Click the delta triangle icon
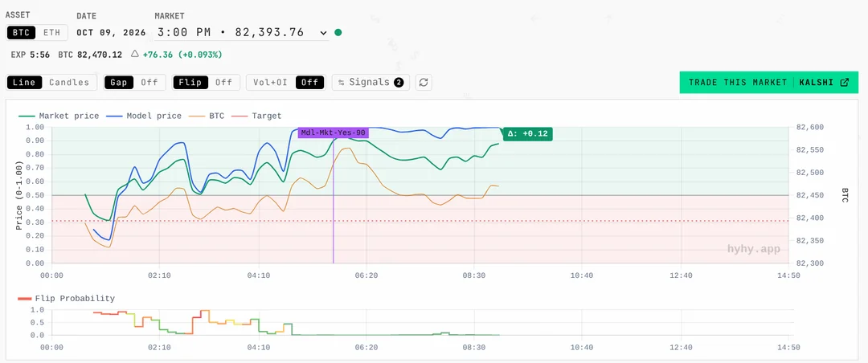 (134, 55)
